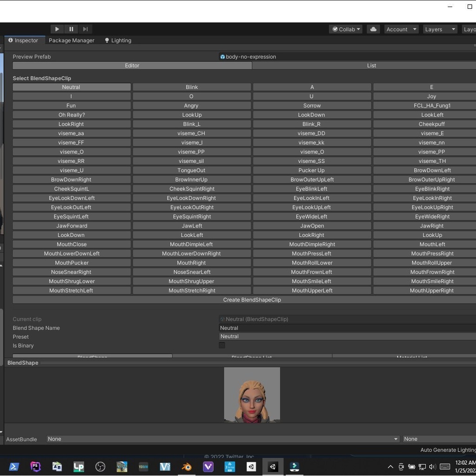476x476 pixels.
Task: Select the BrowInnerUp clip
Action: click(x=192, y=180)
